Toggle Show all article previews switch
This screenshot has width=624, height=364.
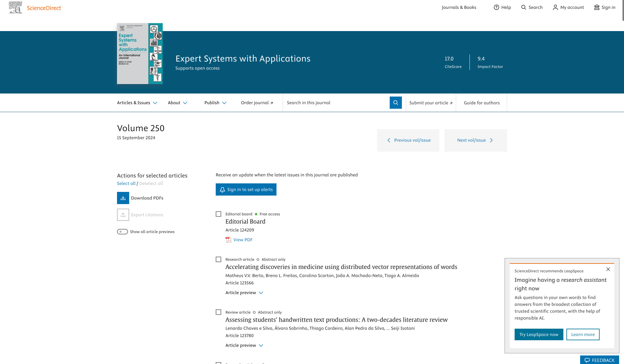point(122,232)
